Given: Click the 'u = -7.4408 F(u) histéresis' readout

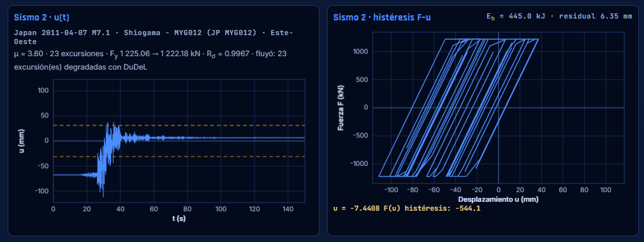Looking at the screenshot, I should point(407,208).
